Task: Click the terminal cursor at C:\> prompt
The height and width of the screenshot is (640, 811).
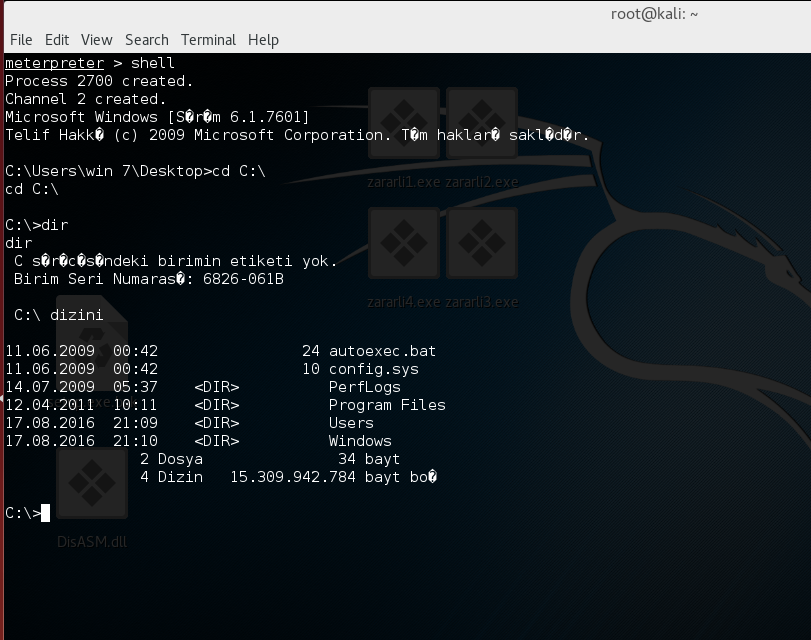Action: 46,513
